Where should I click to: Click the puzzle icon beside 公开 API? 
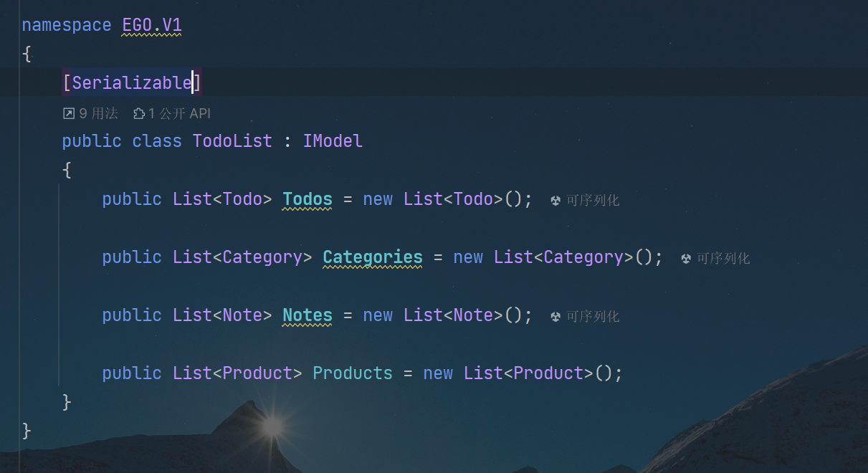139,113
